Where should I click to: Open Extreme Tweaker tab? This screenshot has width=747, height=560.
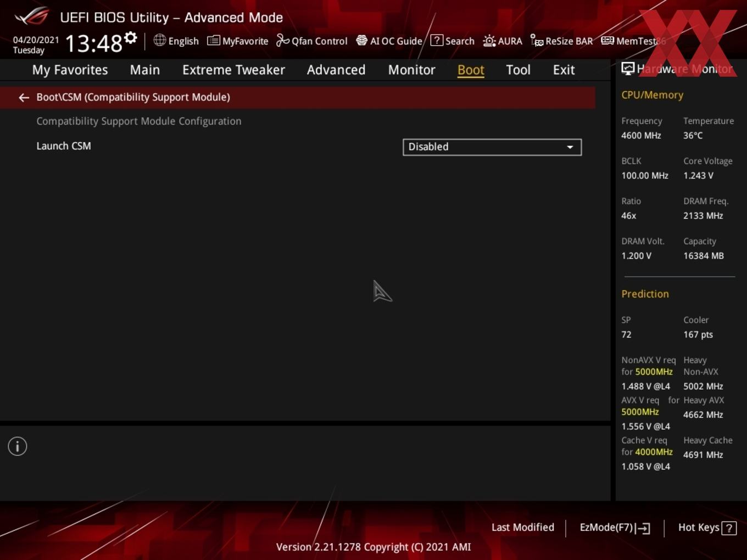tap(233, 70)
